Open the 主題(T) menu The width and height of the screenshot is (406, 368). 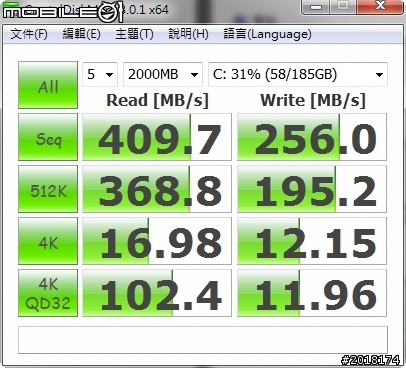(134, 34)
